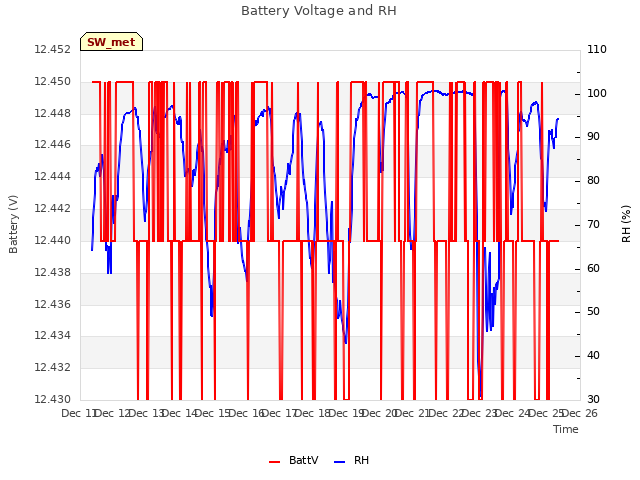Click the 12.438 voltage tick label
640x480 pixels.
coord(52,272)
